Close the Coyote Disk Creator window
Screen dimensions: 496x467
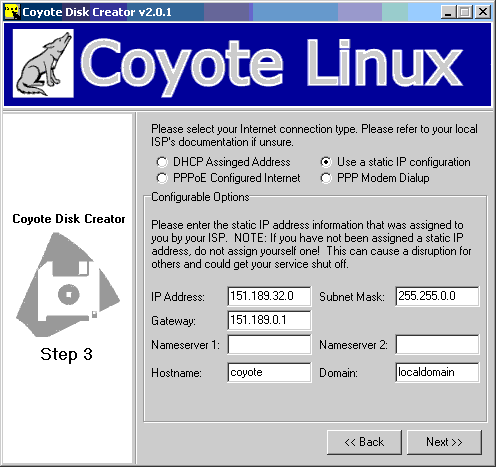coord(482,12)
